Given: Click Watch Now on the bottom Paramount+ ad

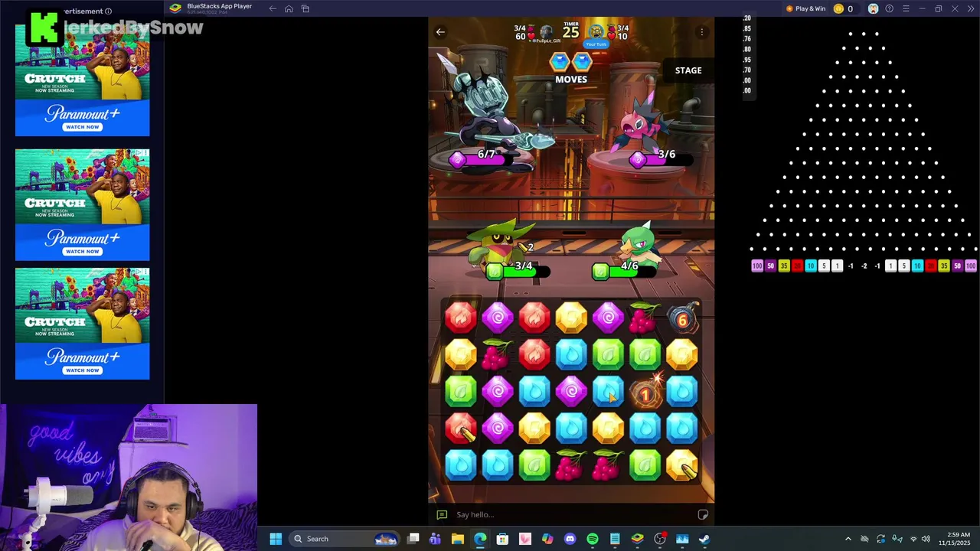Looking at the screenshot, I should coord(82,370).
